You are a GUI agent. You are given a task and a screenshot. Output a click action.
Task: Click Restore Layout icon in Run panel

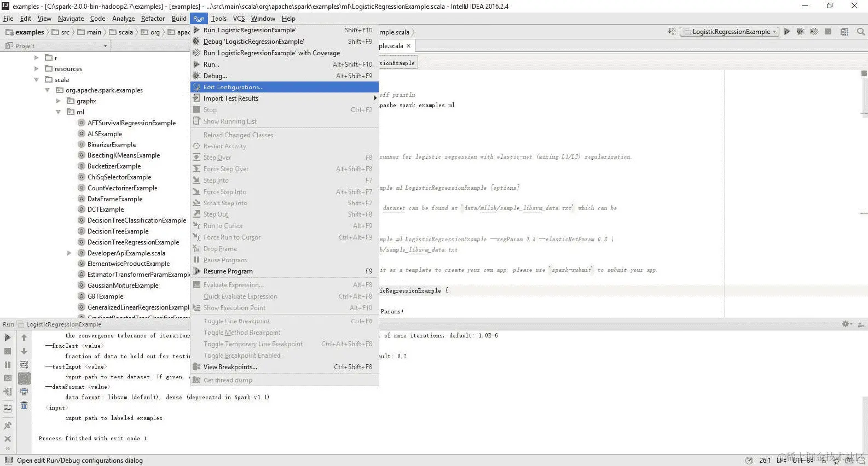point(8,408)
